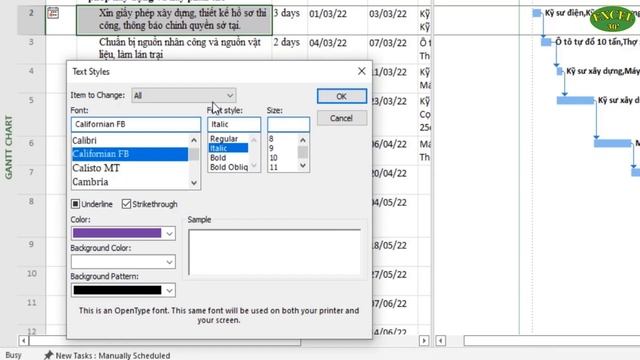This screenshot has width=640, height=360.
Task: Click the Size input field
Action: [x=289, y=124]
